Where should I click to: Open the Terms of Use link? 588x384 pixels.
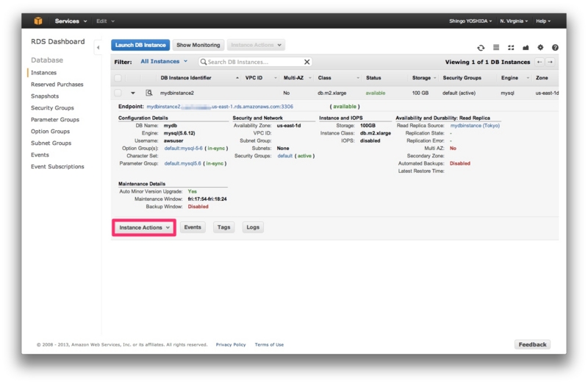point(269,344)
